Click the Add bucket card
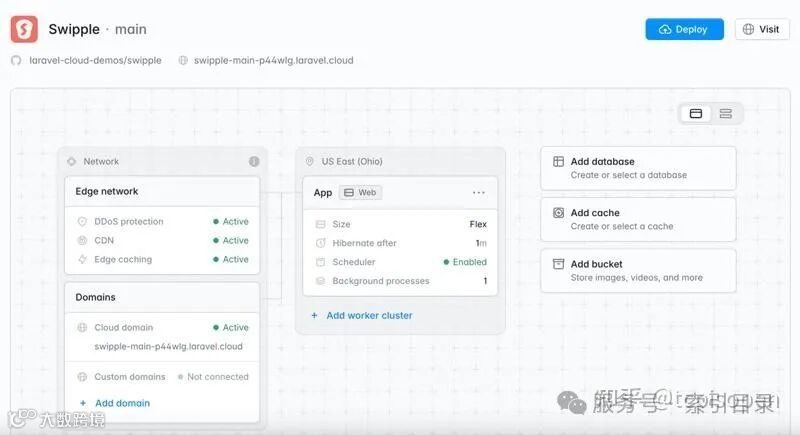Screen dimensions: 800x435 pyautogui.click(x=638, y=271)
